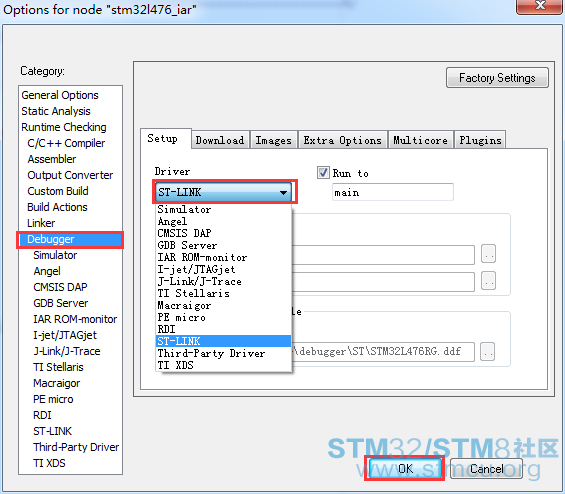The height and width of the screenshot is (494, 565).
Task: Select ST-LINK in Category list
Action: (53, 431)
